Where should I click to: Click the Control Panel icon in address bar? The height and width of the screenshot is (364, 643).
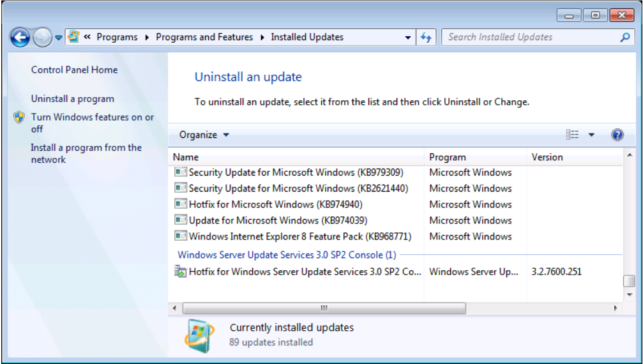click(x=74, y=37)
